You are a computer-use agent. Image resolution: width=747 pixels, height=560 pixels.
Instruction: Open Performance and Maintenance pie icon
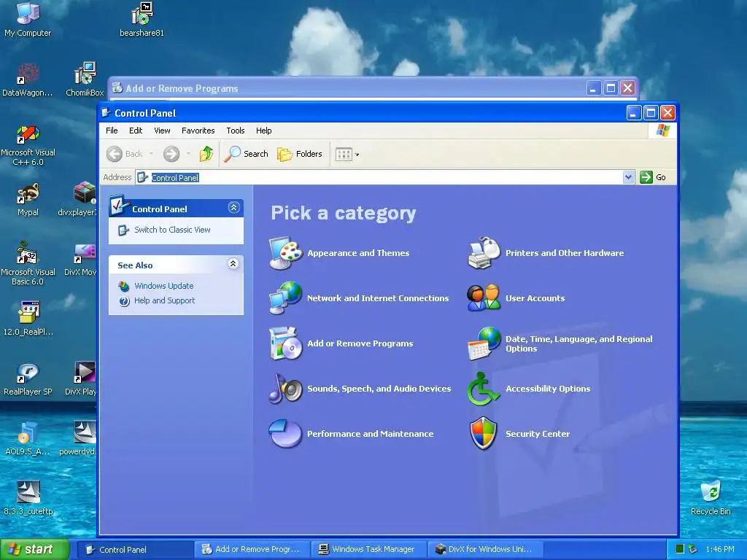[285, 433]
